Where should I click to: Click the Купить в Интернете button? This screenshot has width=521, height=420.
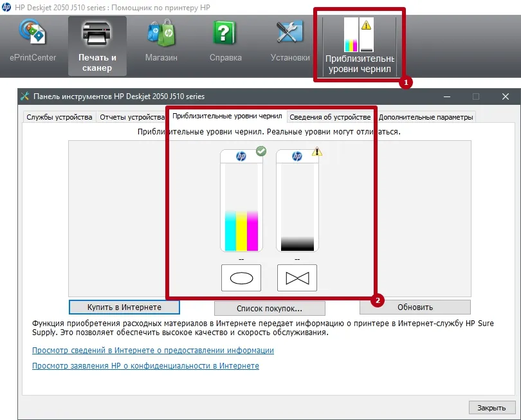pyautogui.click(x=124, y=307)
